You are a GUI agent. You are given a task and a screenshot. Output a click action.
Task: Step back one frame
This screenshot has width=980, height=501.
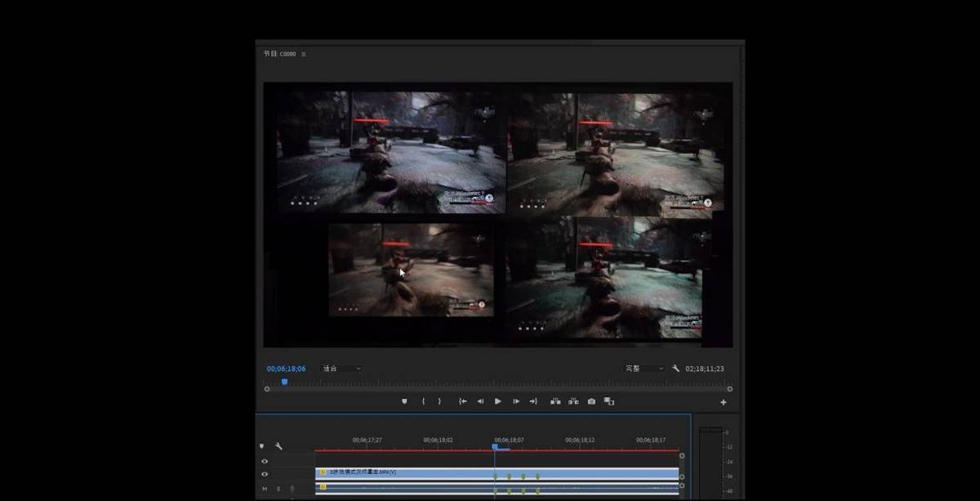[x=480, y=401]
